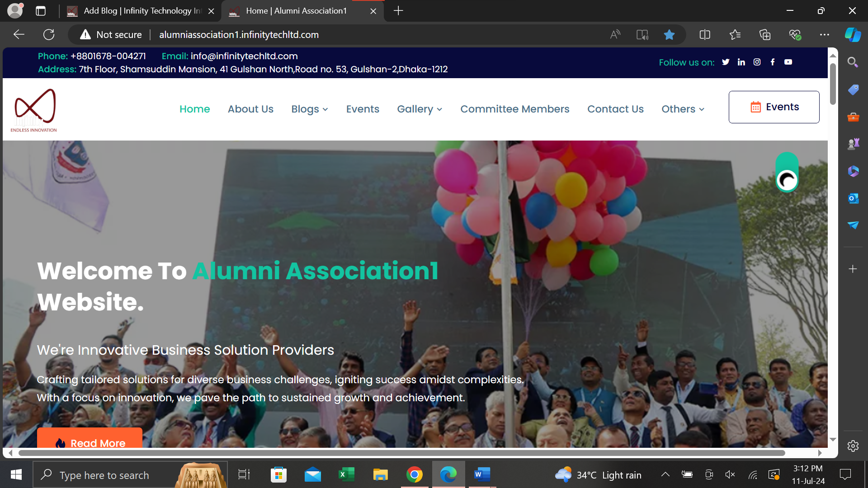Switch to the Add Blog browser tab
The height and width of the screenshot is (488, 868).
[x=140, y=11]
